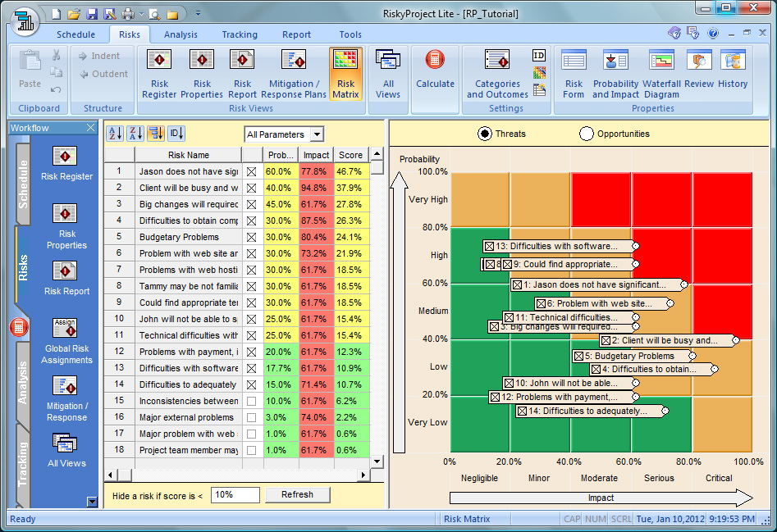Screen dimensions: 777x532
Task: Select the 2: Client will be busy marker
Action: pyautogui.click(x=668, y=340)
